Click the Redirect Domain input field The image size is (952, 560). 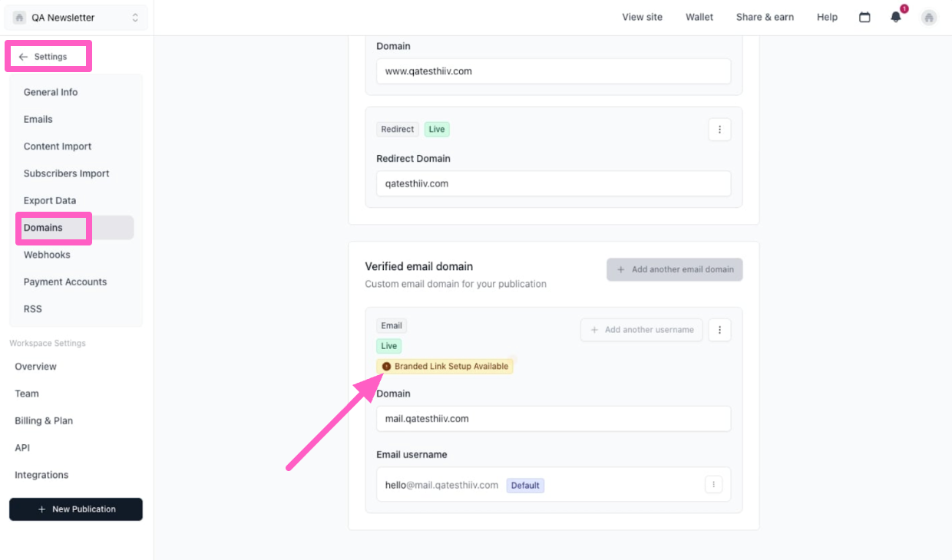(x=553, y=183)
